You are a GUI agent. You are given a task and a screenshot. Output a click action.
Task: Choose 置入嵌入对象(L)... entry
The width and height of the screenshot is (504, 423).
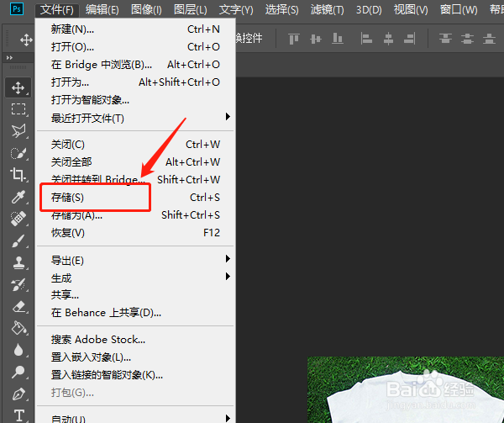coord(135,357)
